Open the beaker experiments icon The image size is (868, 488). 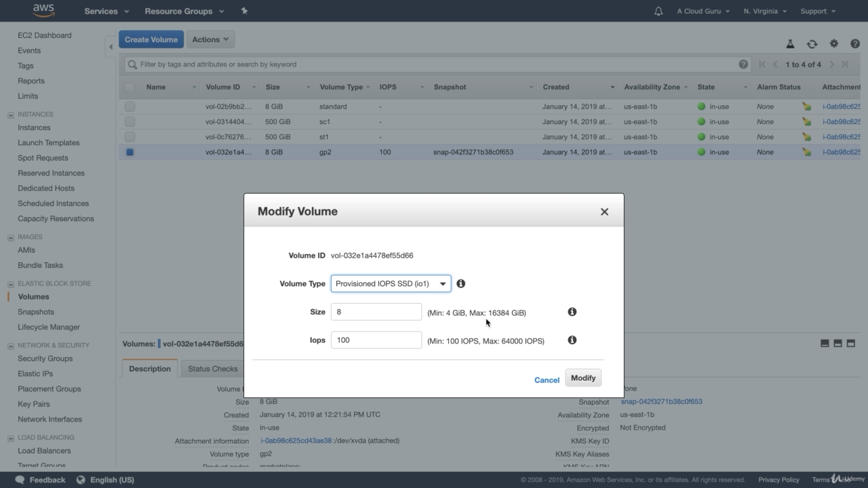coord(791,43)
